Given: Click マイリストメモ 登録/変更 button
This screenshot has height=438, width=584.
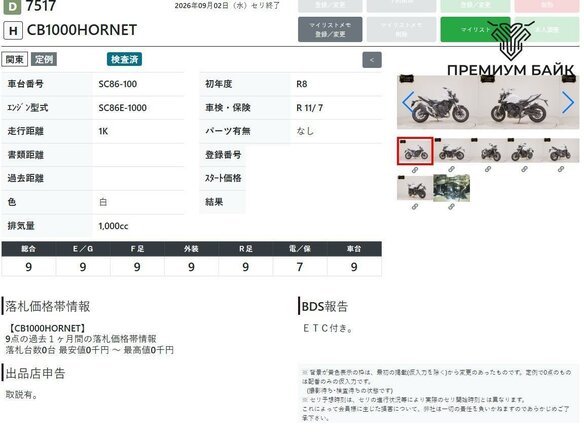Looking at the screenshot, I should pyautogui.click(x=330, y=29).
